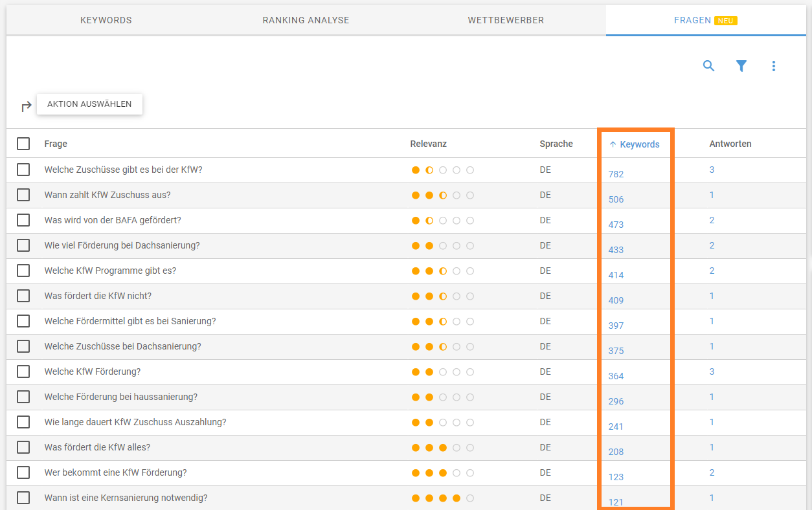Open the keyword count 375
This screenshot has height=510, width=812.
tap(616, 351)
